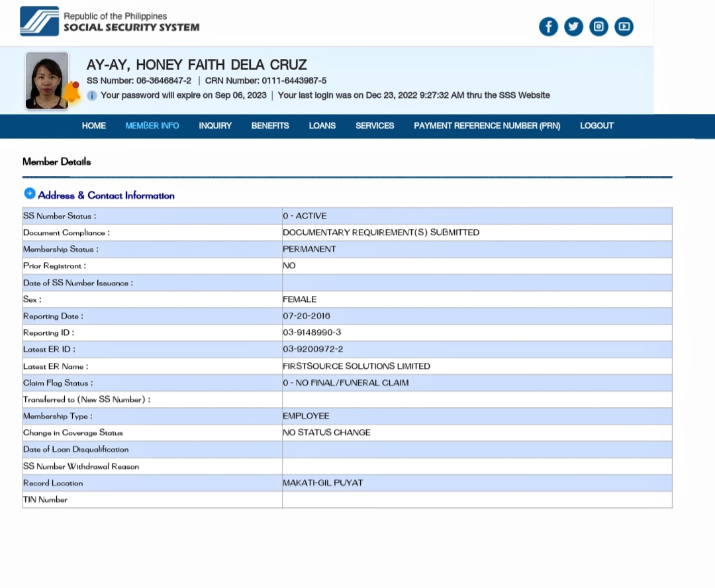Open the SSS YouTube channel icon

(x=624, y=26)
